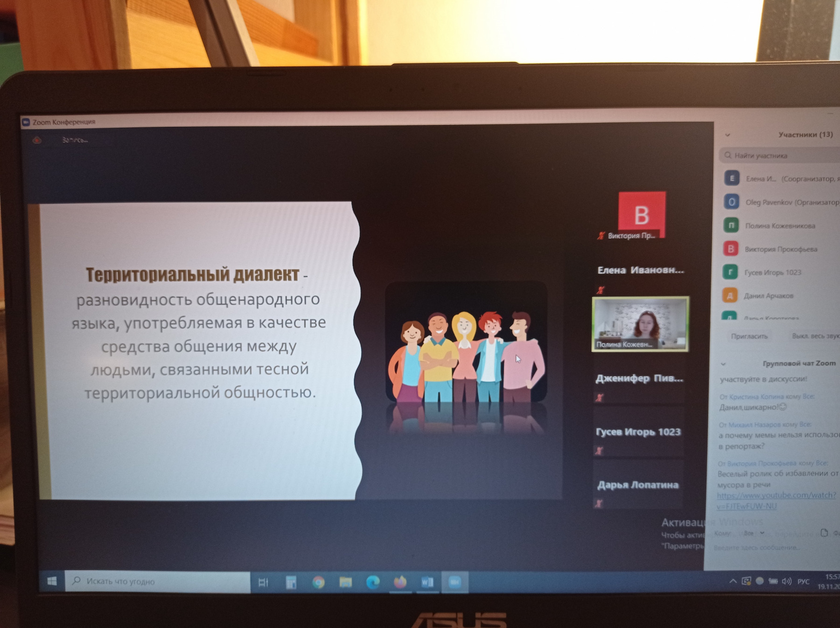Click Елена И... avatar in participants list
Screen dimensions: 840x628
(x=732, y=178)
